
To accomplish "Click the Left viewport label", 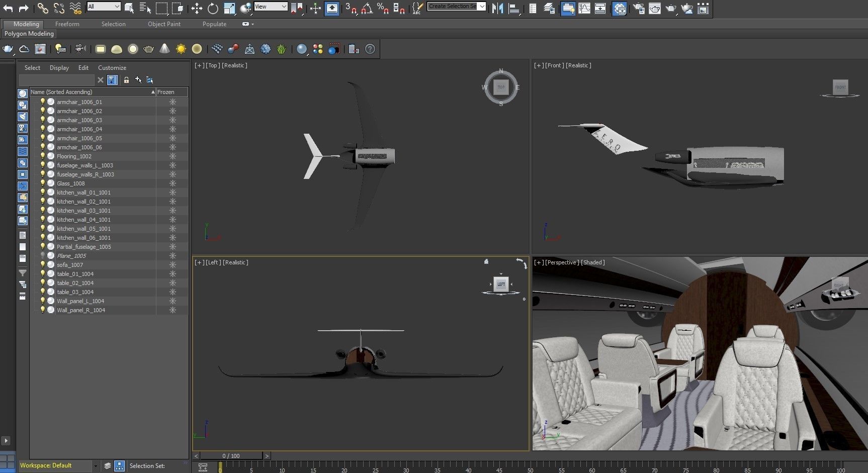I will point(213,262).
